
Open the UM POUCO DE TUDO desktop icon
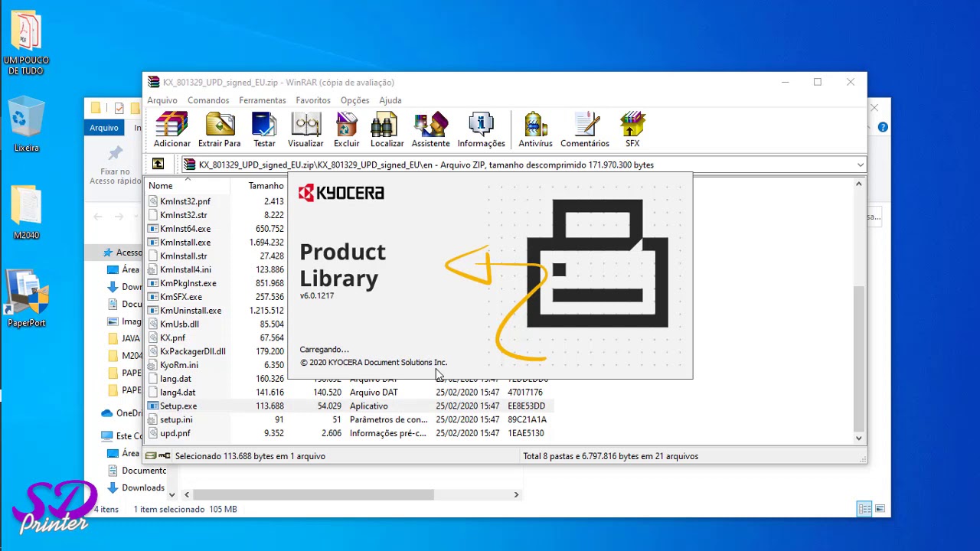pos(26,44)
